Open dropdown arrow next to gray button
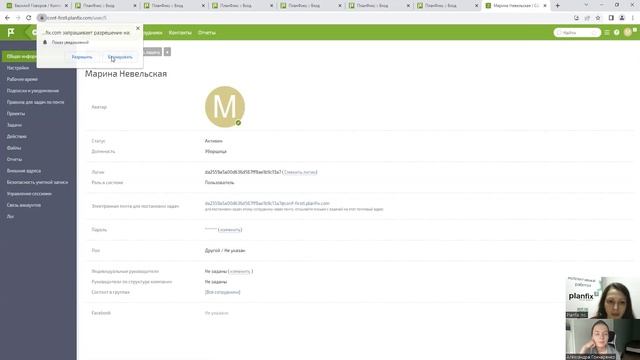 point(167,52)
